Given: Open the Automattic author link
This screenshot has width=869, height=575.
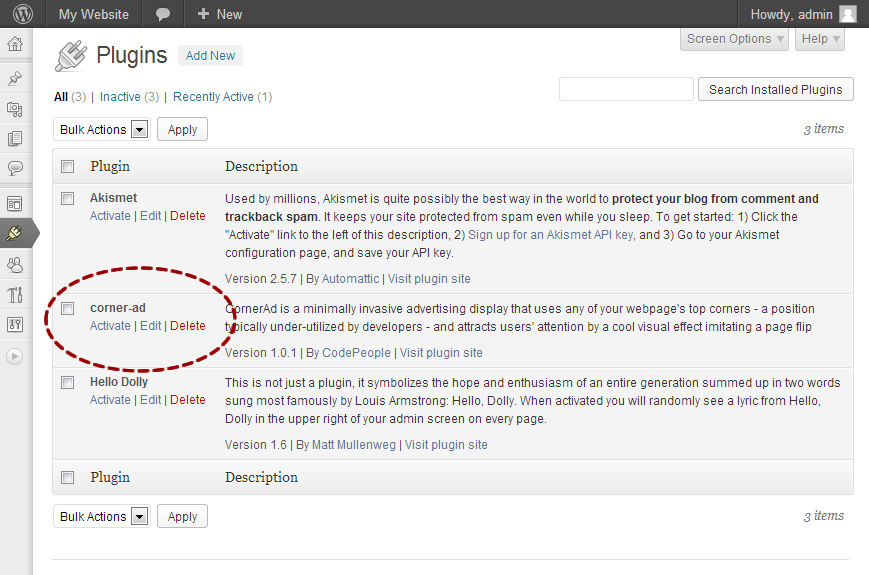Looking at the screenshot, I should coord(350,279).
